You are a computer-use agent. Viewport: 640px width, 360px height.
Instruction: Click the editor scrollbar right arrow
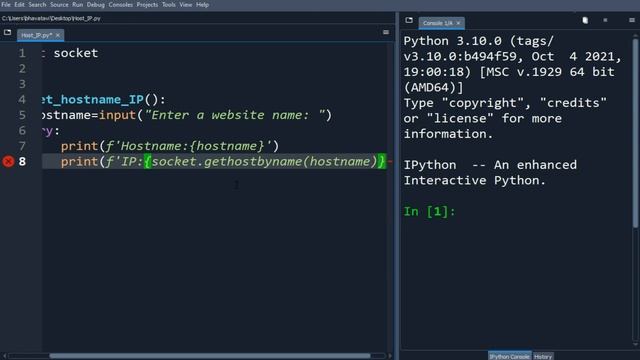(x=390, y=356)
